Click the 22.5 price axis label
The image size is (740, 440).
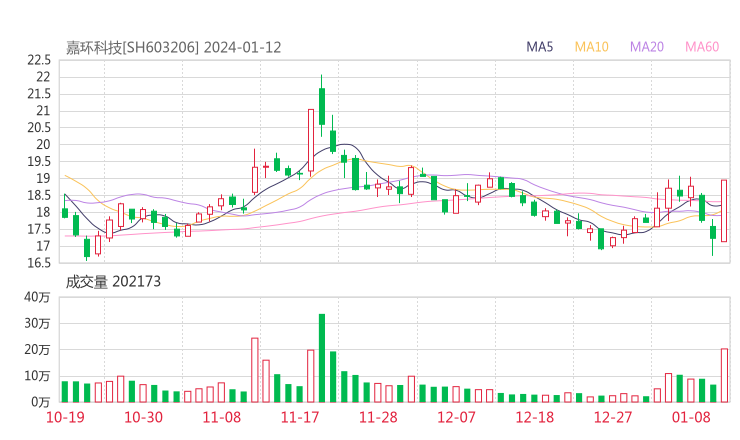coord(39,60)
